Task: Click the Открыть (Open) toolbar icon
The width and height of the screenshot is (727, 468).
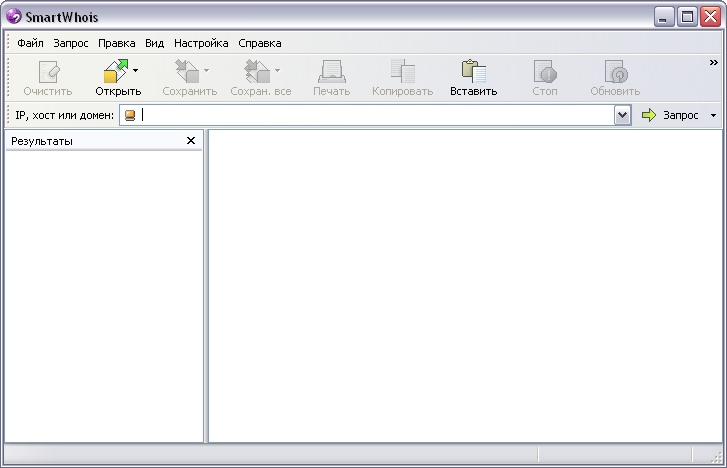Action: click(115, 71)
